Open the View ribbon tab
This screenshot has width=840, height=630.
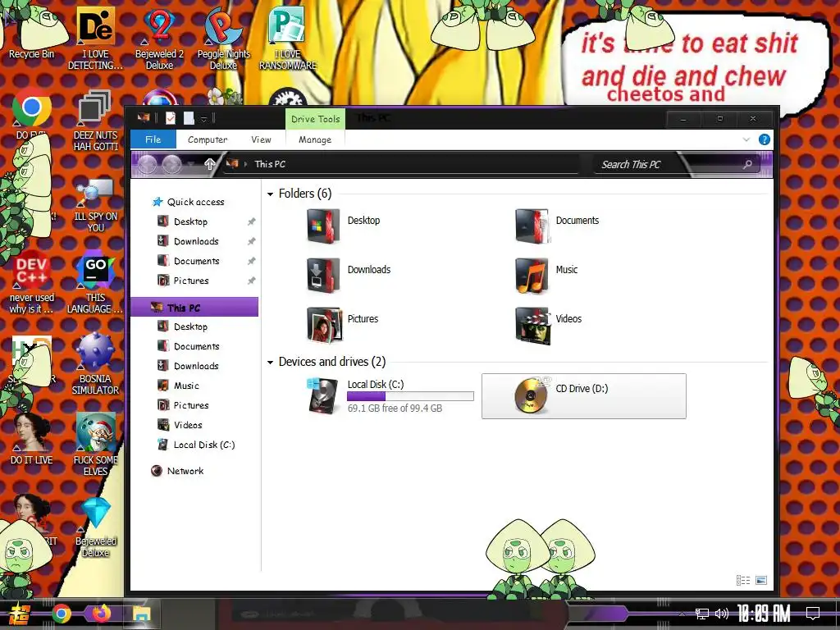tap(261, 139)
